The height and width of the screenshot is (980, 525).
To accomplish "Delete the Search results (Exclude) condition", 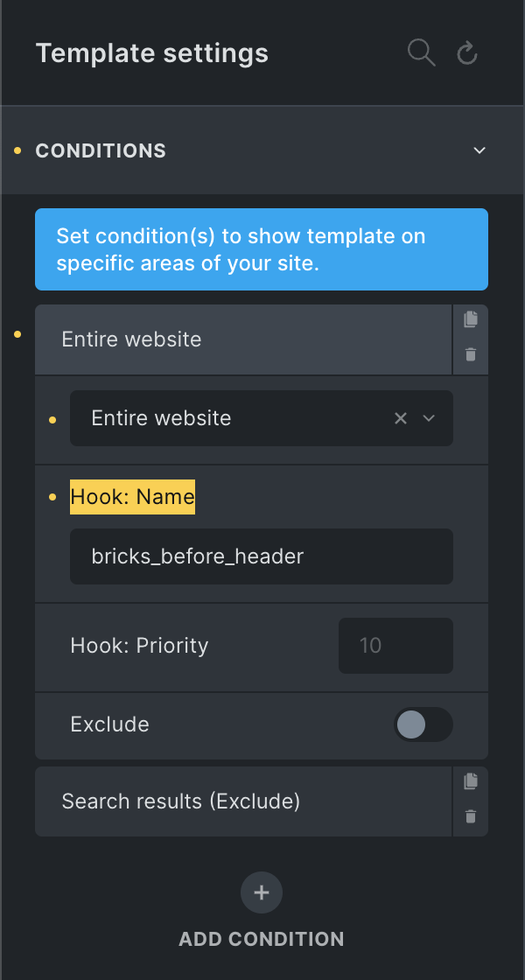I will [471, 816].
